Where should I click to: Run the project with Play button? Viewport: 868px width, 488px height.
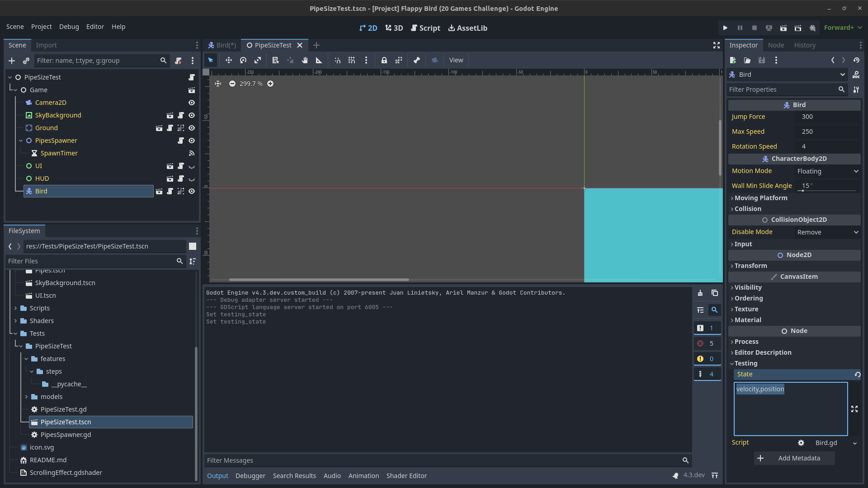[x=725, y=28]
